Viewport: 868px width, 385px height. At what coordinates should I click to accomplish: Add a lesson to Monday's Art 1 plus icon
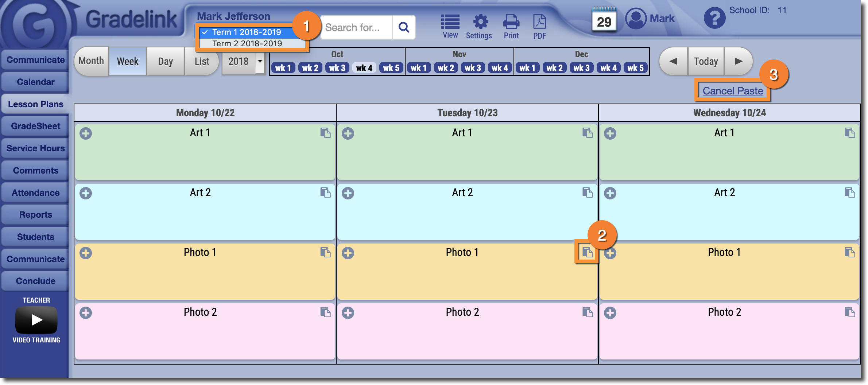point(86,133)
